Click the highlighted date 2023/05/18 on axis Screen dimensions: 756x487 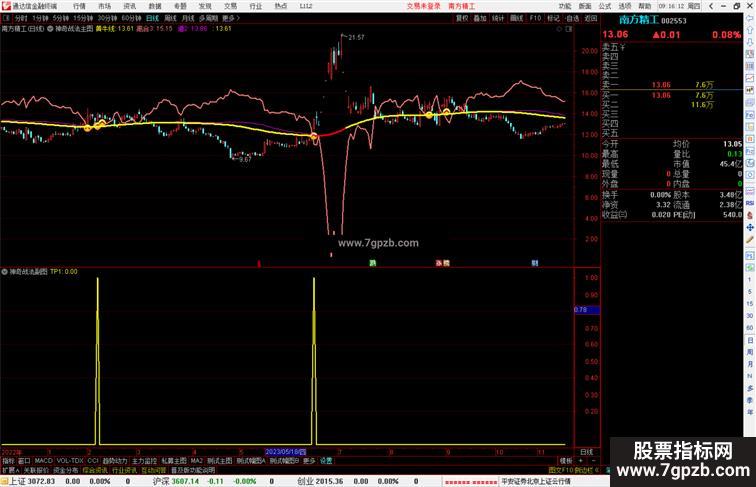(285, 452)
